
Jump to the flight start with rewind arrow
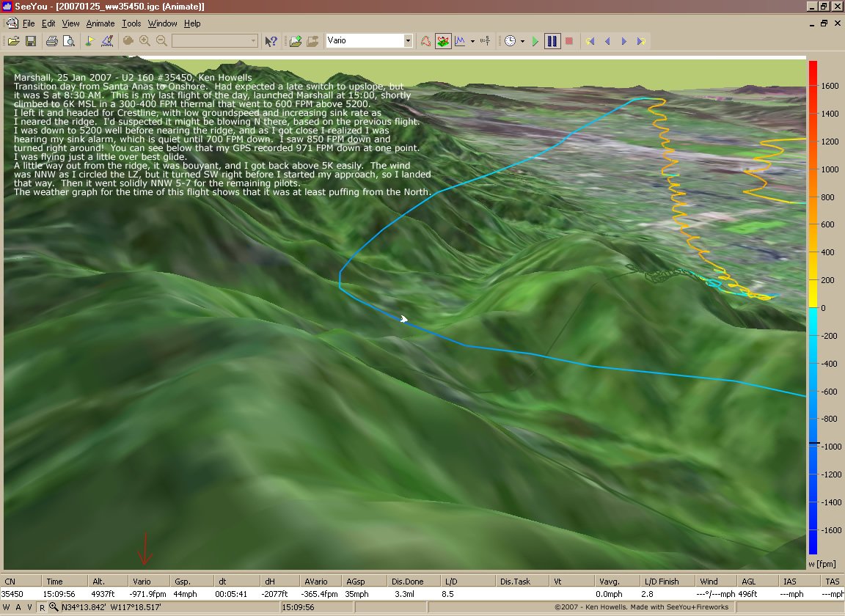pos(591,41)
